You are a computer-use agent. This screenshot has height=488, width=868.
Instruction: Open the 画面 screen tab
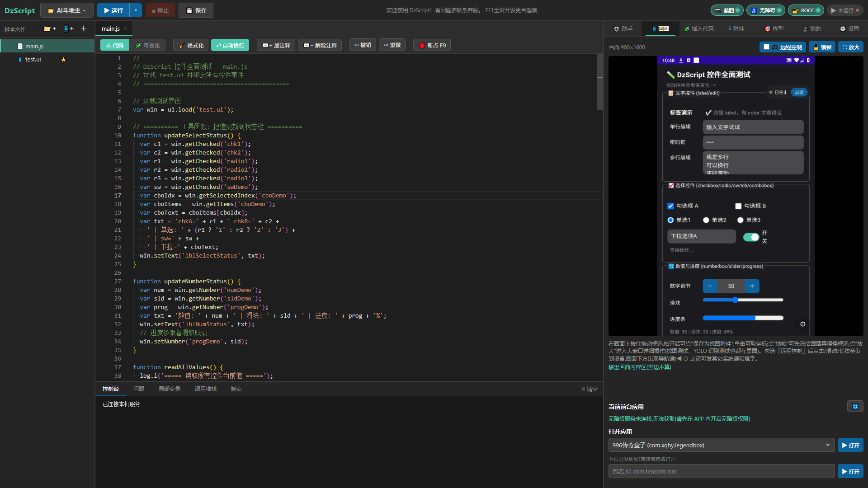(660, 28)
